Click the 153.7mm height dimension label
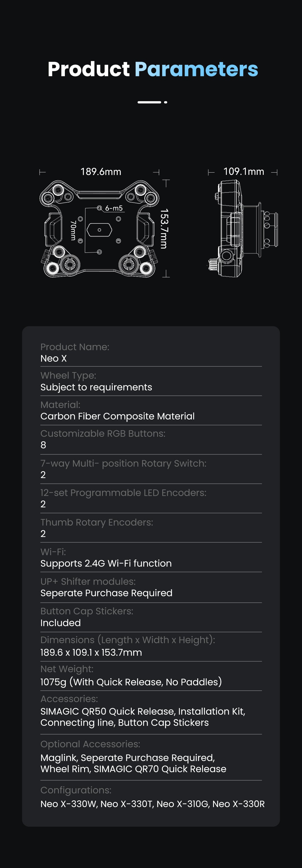Screen dimensions: 302x868 pyautogui.click(x=164, y=229)
